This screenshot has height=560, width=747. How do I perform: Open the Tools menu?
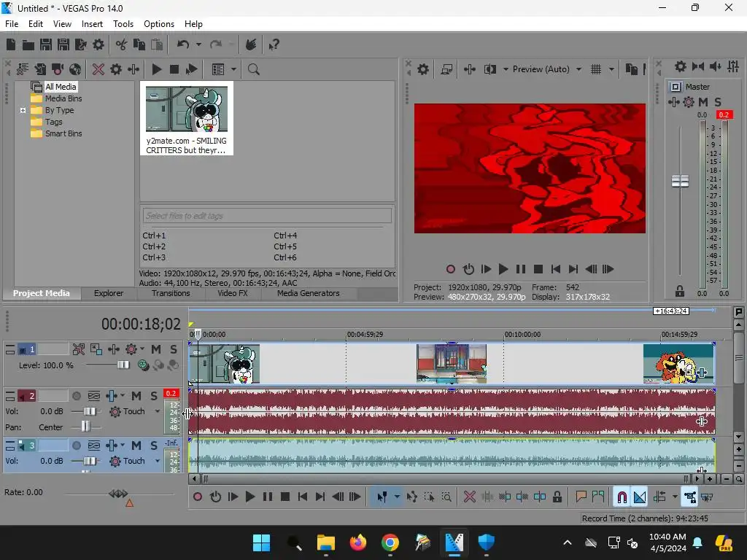pyautogui.click(x=123, y=24)
